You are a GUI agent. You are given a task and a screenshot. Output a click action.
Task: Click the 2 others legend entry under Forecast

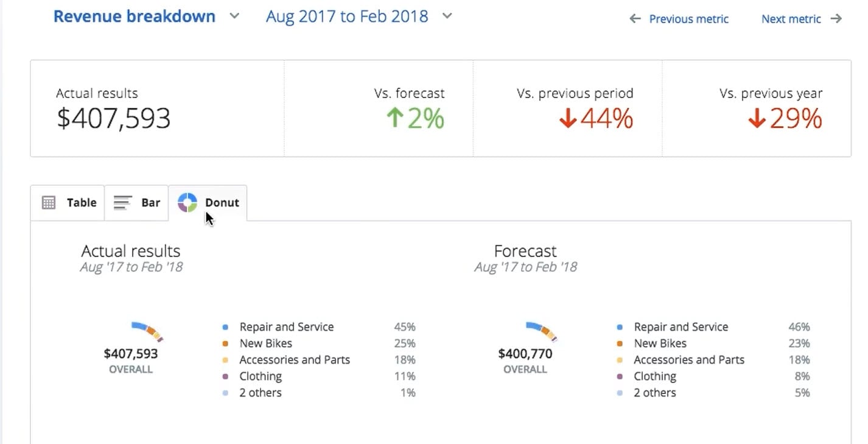[x=655, y=393]
